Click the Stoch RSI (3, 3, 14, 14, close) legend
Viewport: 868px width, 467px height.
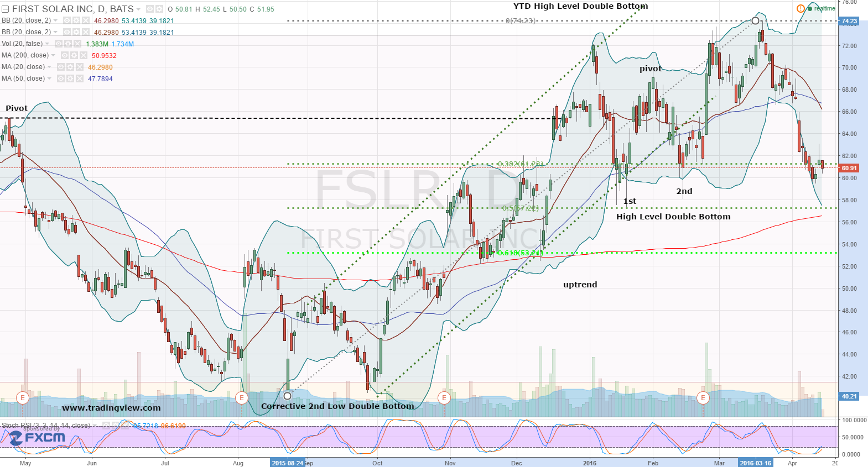click(x=46, y=426)
